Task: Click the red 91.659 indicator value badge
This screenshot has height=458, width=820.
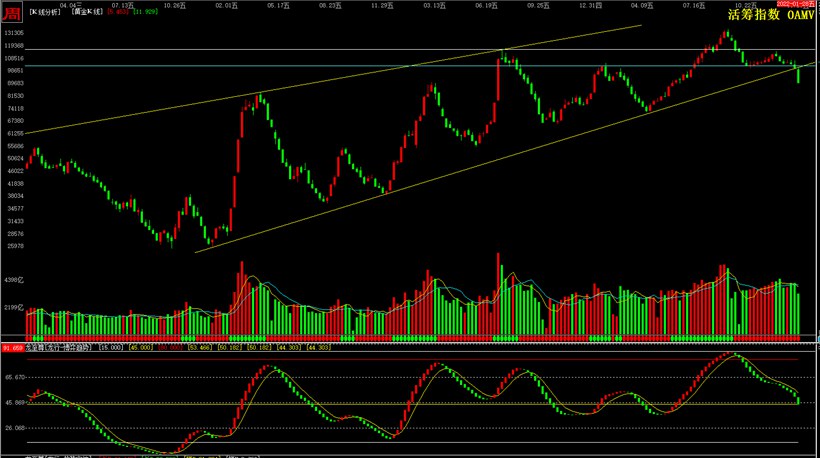Action: (x=13, y=348)
